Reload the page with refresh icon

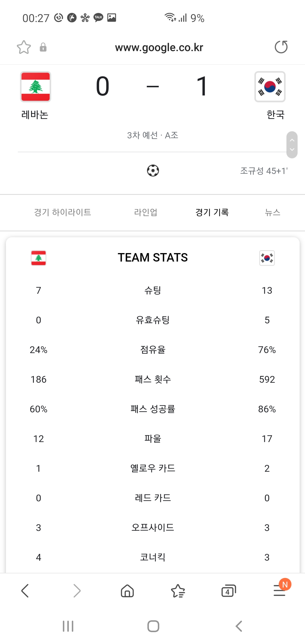(x=281, y=47)
